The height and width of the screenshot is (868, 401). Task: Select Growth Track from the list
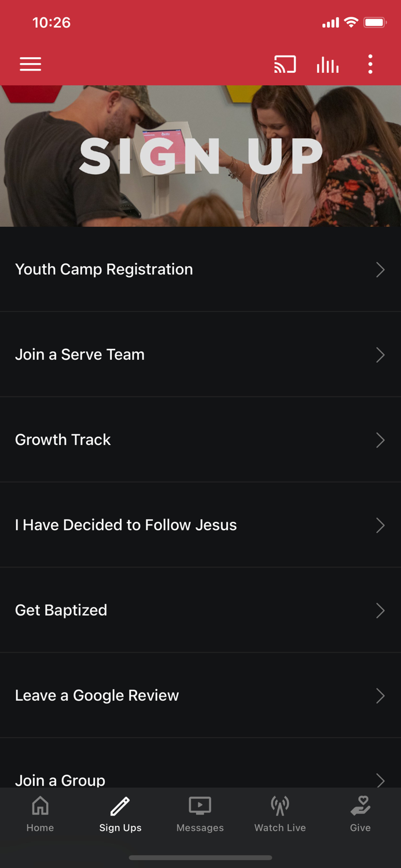pyautogui.click(x=200, y=440)
